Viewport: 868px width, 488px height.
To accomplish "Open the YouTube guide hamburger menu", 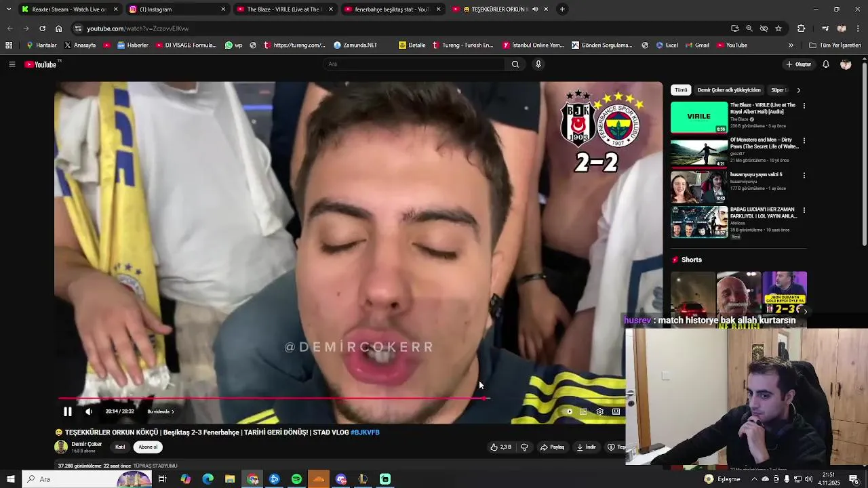I will pos(12,64).
